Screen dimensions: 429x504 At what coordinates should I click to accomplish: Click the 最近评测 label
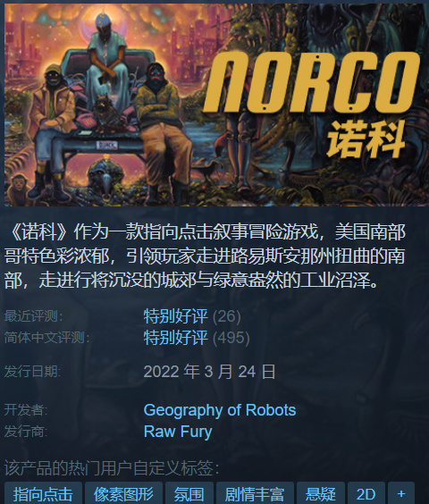[x=33, y=316]
